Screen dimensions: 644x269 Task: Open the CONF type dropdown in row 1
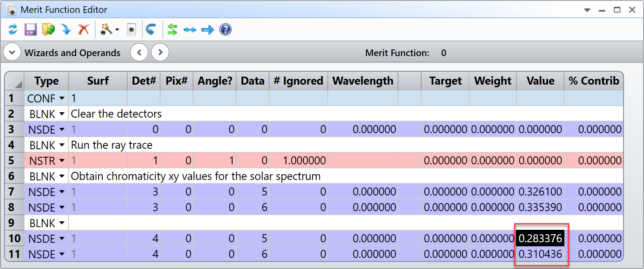(x=62, y=98)
